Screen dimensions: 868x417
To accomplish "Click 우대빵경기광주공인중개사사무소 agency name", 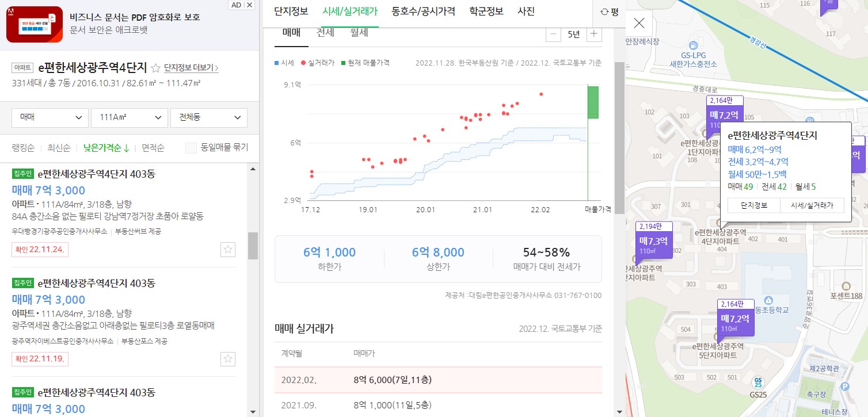I will click(x=59, y=231).
